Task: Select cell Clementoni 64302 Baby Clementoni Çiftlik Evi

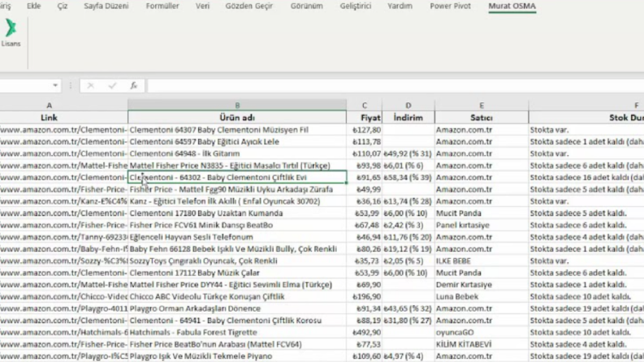Action: coord(237,177)
